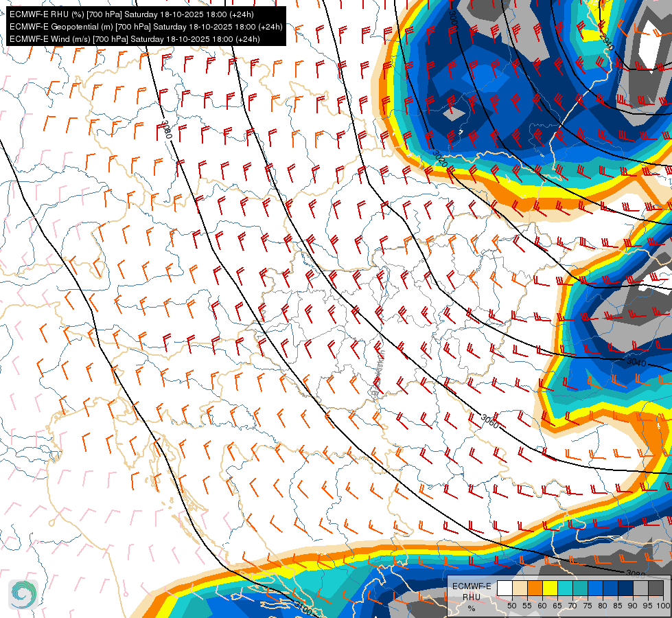Select the cyan 65-70 legend swatch

566,588
